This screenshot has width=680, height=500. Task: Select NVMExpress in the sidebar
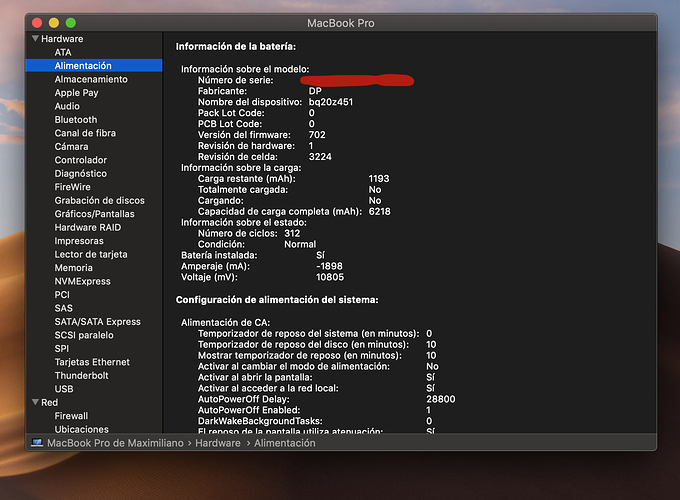coord(82,281)
